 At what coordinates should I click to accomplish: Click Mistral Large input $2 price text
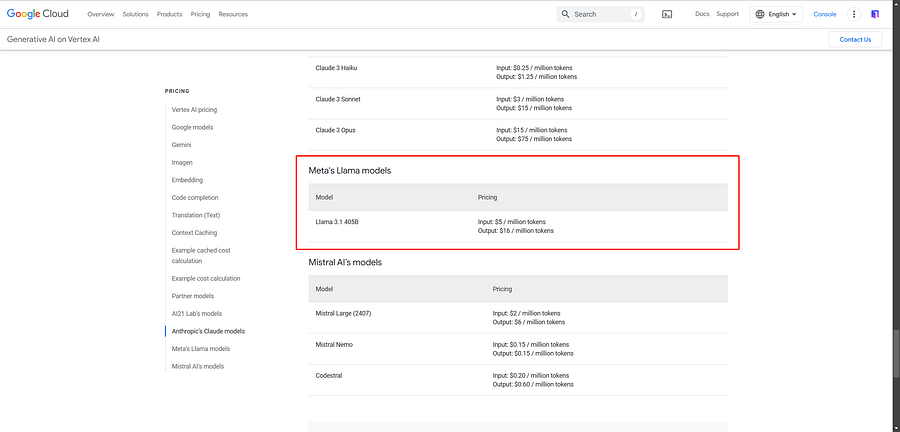tap(526, 313)
